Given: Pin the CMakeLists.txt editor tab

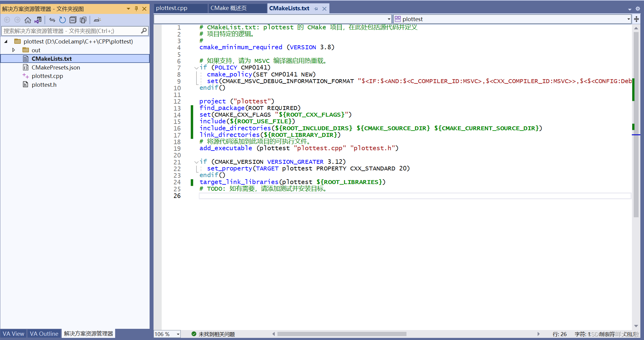Looking at the screenshot, I should (x=316, y=8).
